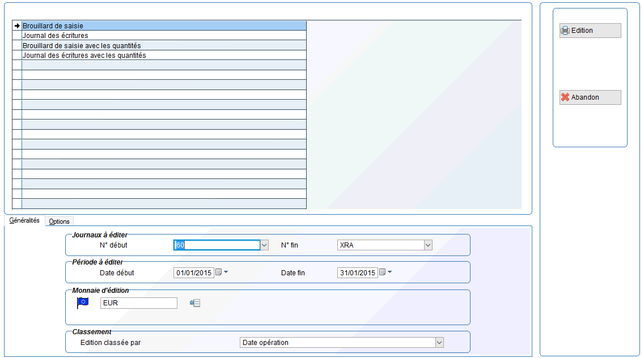Click the European flag currency icon

click(x=83, y=302)
